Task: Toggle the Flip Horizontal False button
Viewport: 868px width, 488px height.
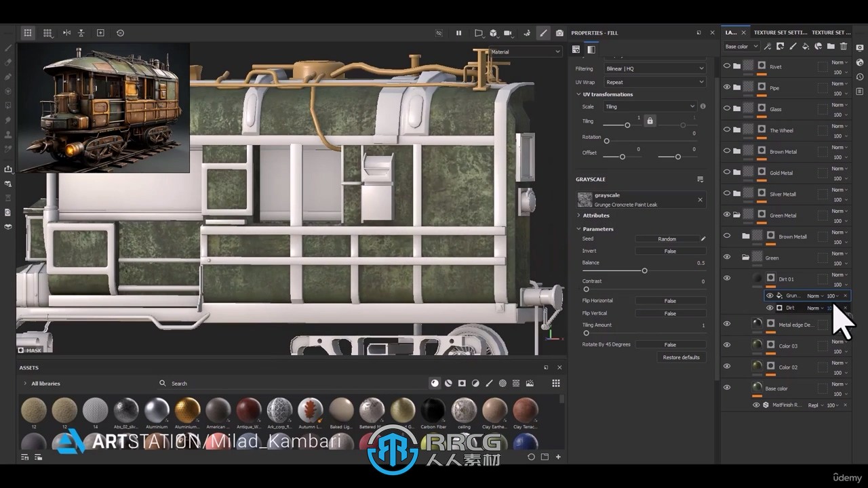Action: coord(670,301)
